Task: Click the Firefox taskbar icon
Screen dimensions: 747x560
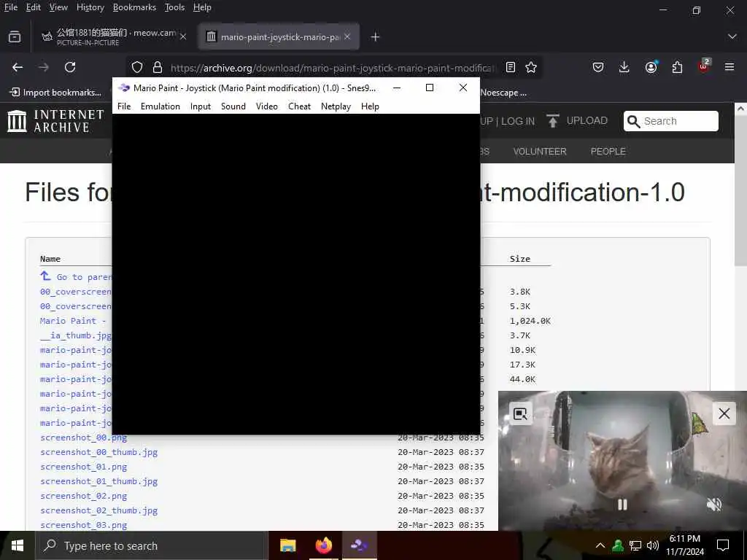Action: [x=323, y=545]
